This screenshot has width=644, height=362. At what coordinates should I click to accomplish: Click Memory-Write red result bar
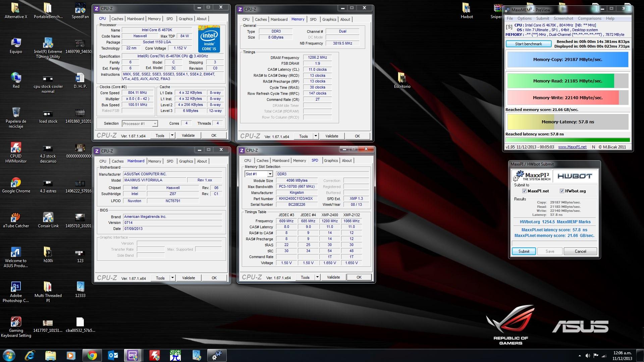568,98
